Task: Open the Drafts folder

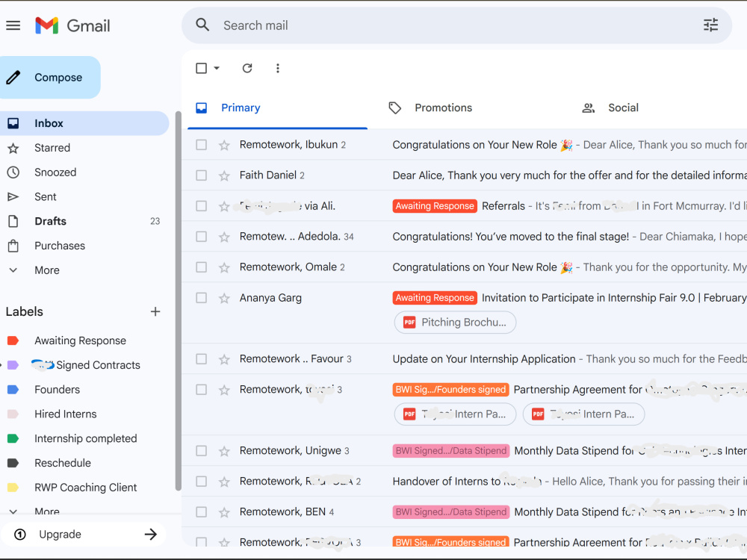Action: click(x=84, y=221)
